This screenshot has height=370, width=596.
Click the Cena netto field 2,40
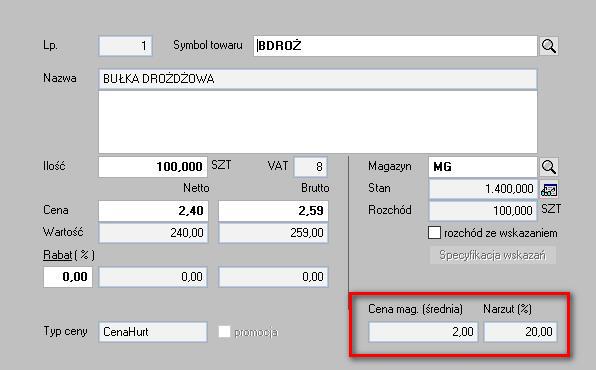pyautogui.click(x=153, y=211)
